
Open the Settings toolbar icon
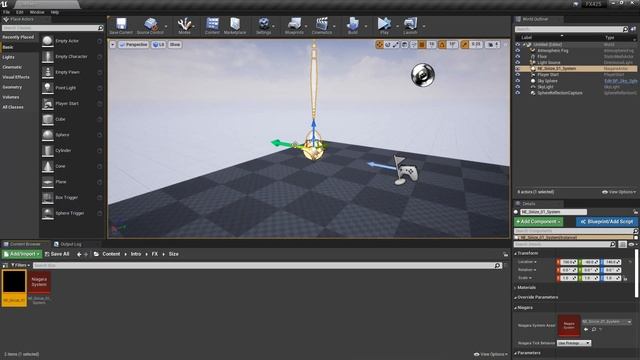[x=264, y=26]
